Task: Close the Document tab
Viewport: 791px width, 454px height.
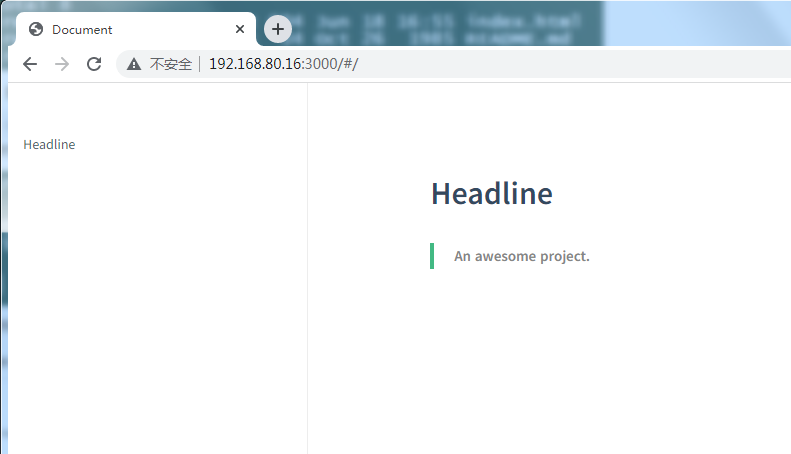Action: point(240,29)
